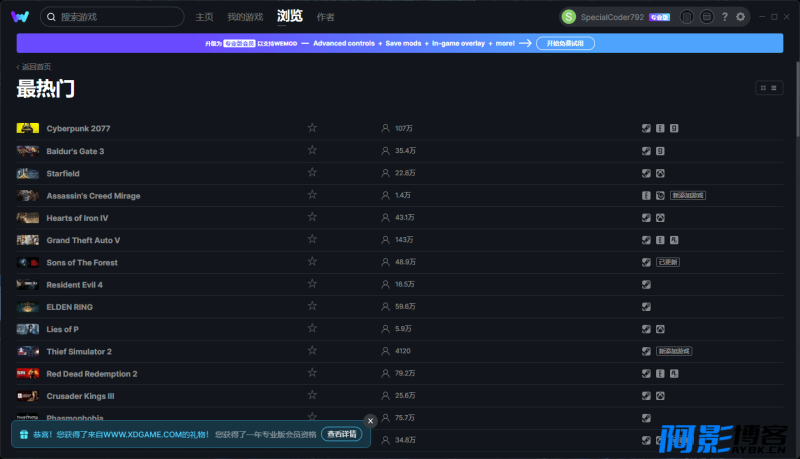
Task: Click Ubisoft icon on Assassin's Creed Mirage row
Action: [x=660, y=195]
